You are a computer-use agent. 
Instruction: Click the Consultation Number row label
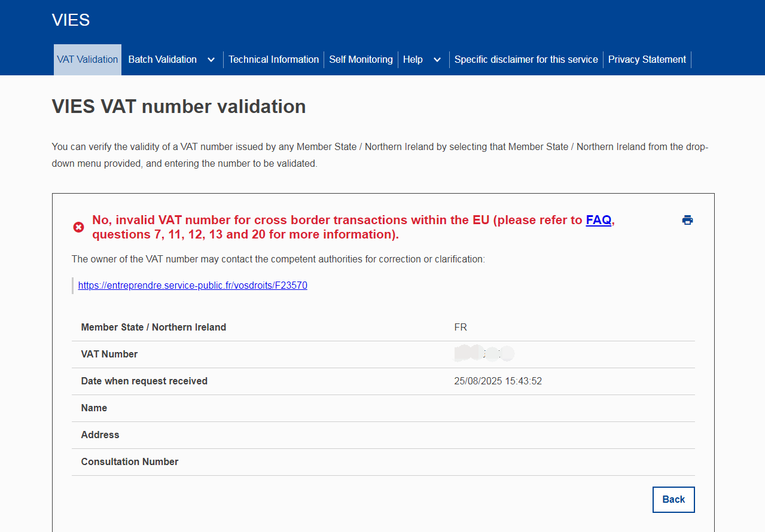click(x=130, y=461)
